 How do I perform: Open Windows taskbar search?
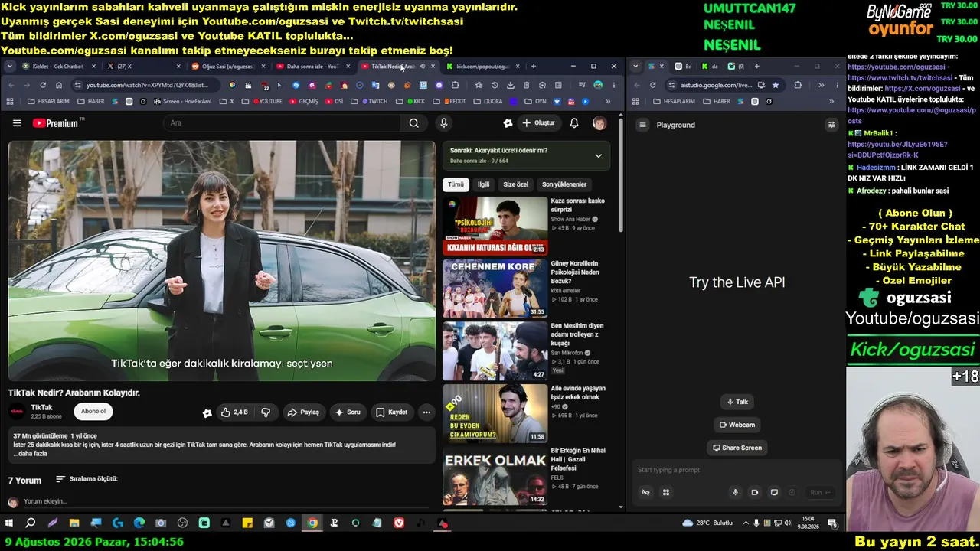click(x=31, y=523)
